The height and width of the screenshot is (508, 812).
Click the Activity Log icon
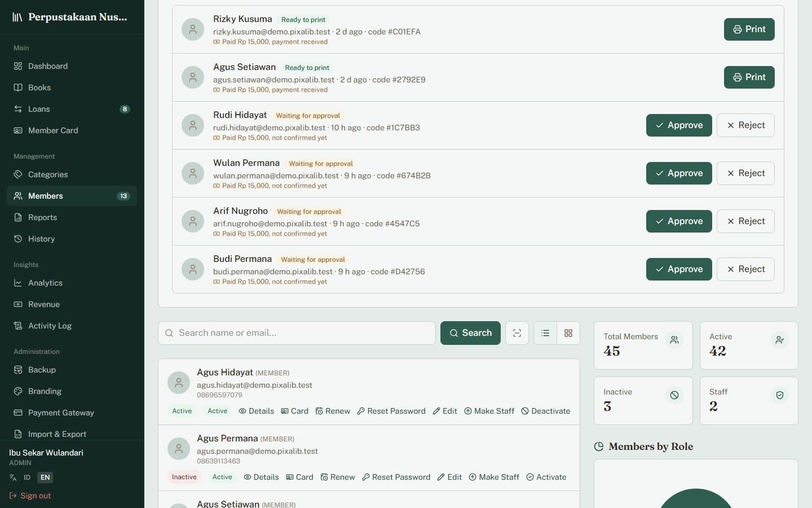coord(18,326)
